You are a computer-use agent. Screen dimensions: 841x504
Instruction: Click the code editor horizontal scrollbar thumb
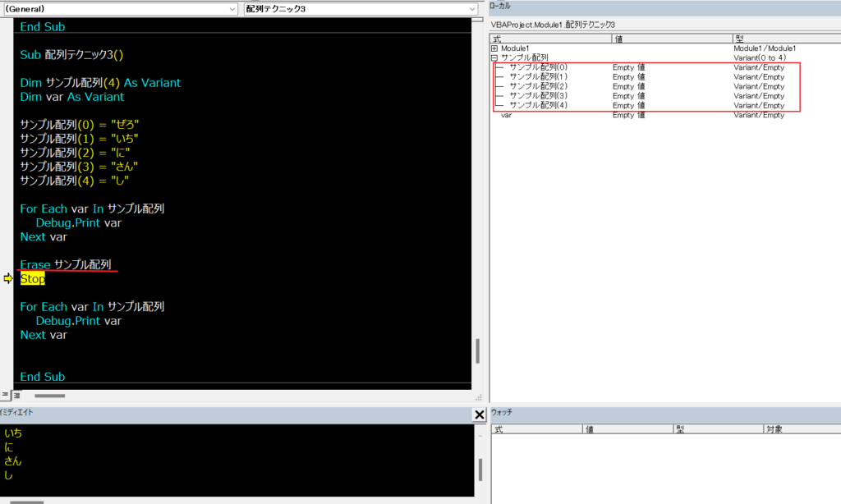pos(49,396)
